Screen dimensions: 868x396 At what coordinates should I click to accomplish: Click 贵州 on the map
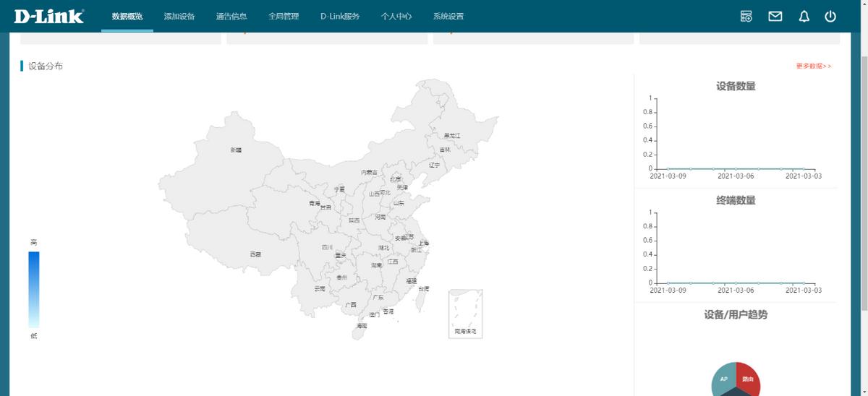pyautogui.click(x=342, y=277)
